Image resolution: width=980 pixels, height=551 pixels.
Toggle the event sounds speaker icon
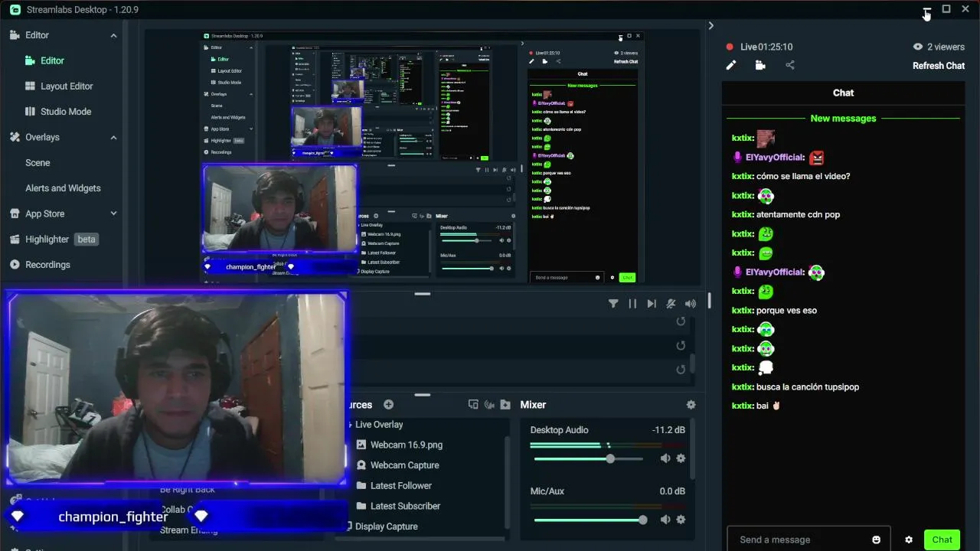pyautogui.click(x=691, y=304)
